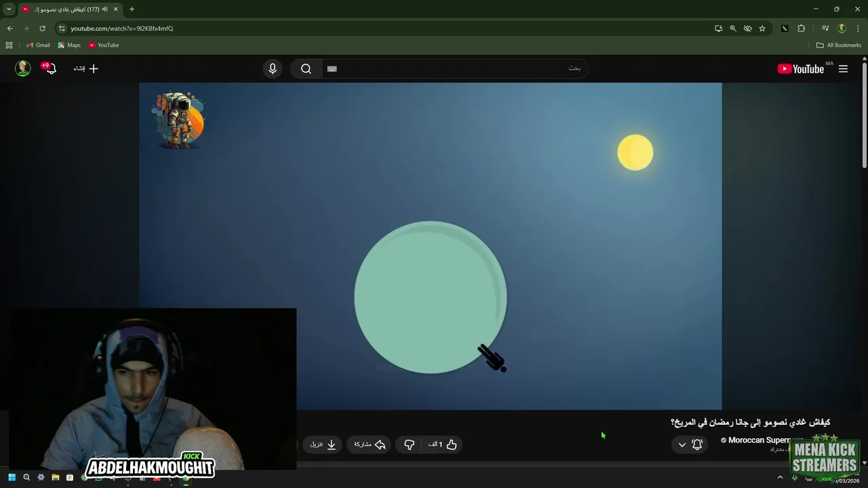The height and width of the screenshot is (488, 868).
Task: Click the YouTube search magnifier button
Action: pos(306,68)
